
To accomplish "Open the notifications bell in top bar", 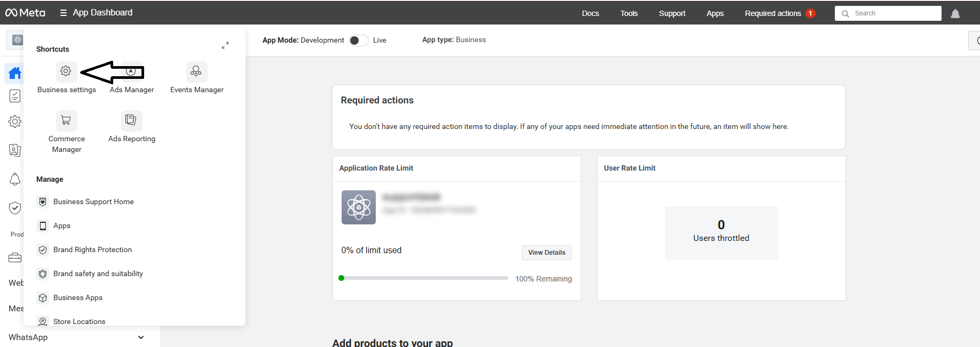I will [955, 14].
